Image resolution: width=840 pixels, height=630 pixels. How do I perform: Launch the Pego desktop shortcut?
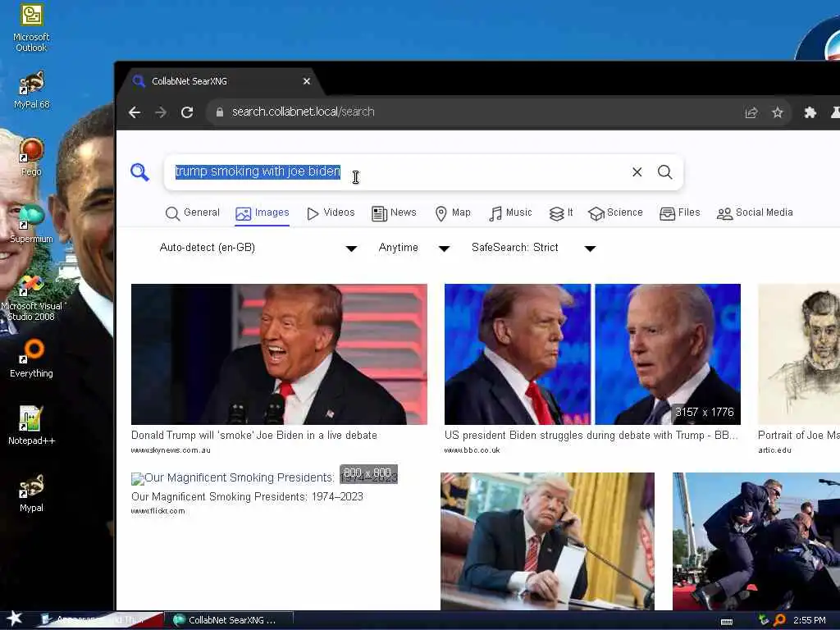pyautogui.click(x=31, y=157)
